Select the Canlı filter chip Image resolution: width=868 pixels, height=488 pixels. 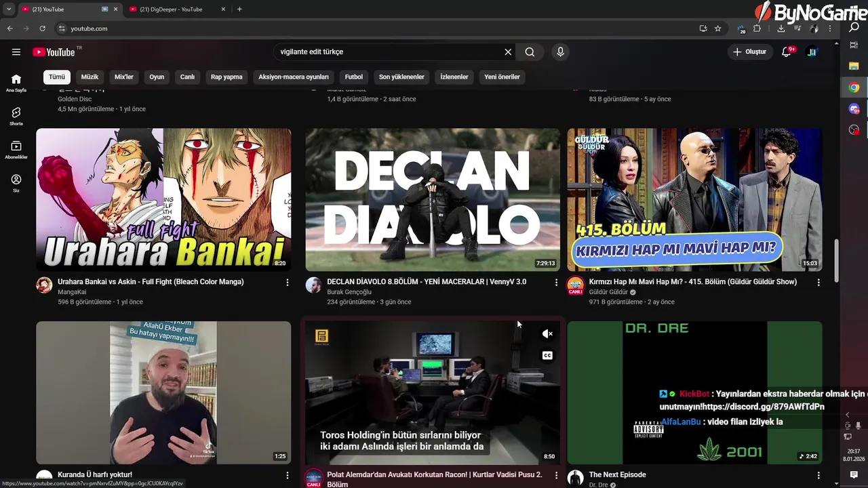pos(187,77)
